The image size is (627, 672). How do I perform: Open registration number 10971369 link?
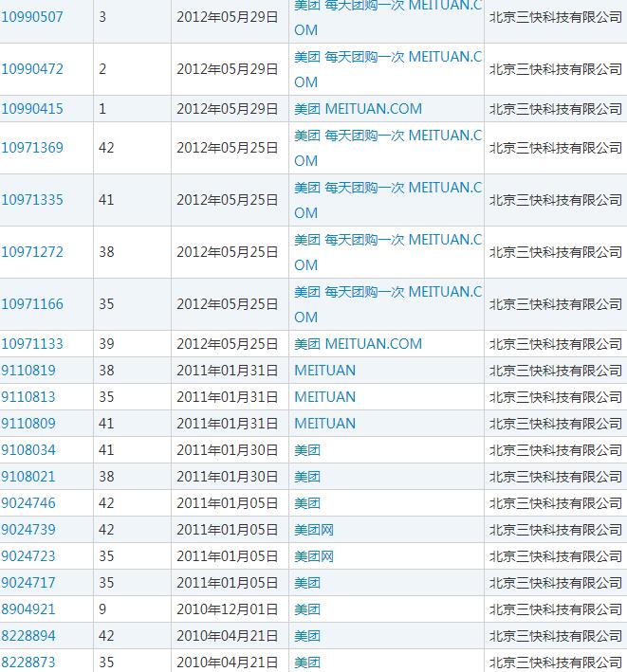click(32, 148)
